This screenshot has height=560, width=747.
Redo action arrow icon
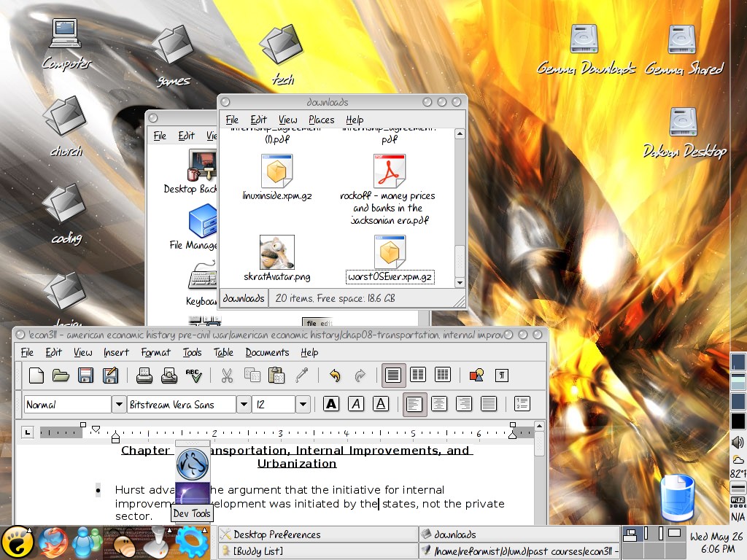360,376
